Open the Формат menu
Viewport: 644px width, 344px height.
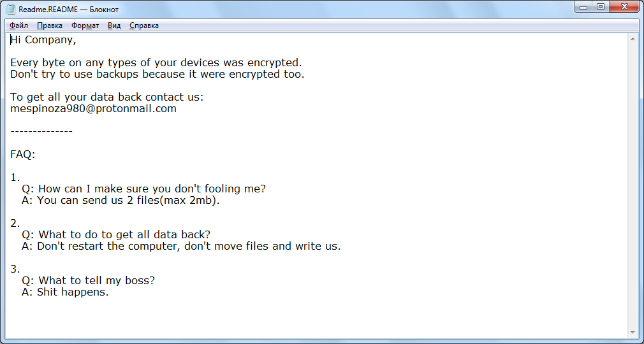(85, 25)
